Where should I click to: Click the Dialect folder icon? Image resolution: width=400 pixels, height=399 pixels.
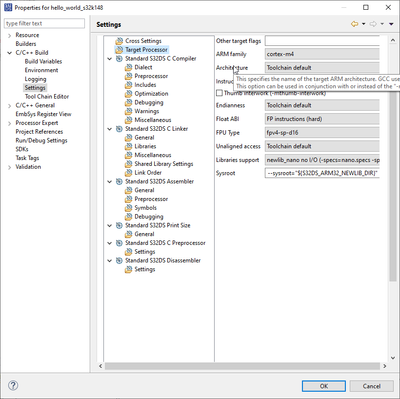click(128, 67)
